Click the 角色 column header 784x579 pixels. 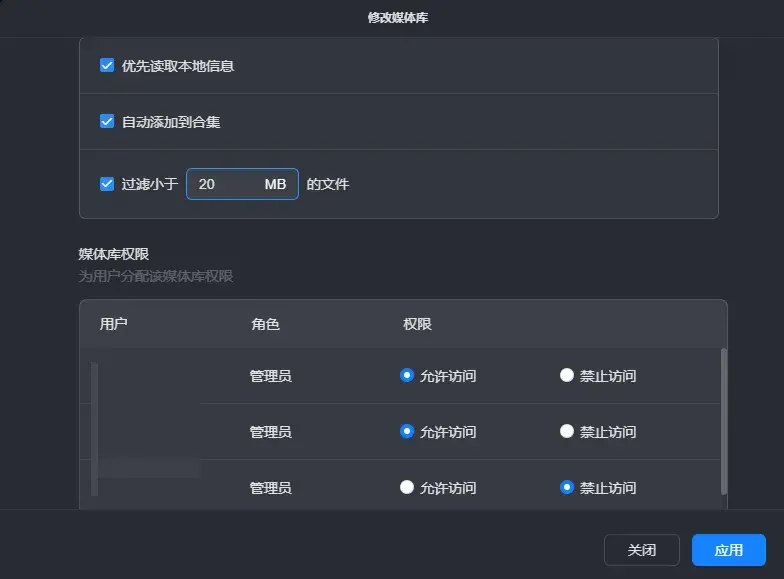click(265, 324)
